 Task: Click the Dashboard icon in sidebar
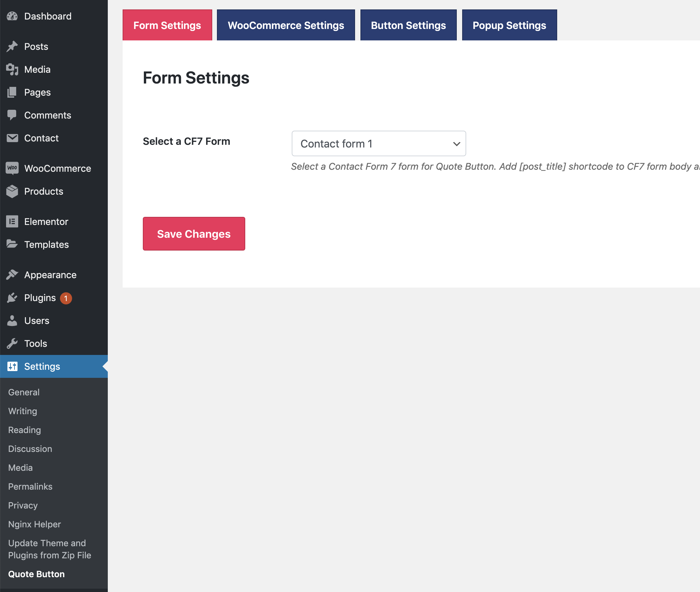tap(13, 16)
